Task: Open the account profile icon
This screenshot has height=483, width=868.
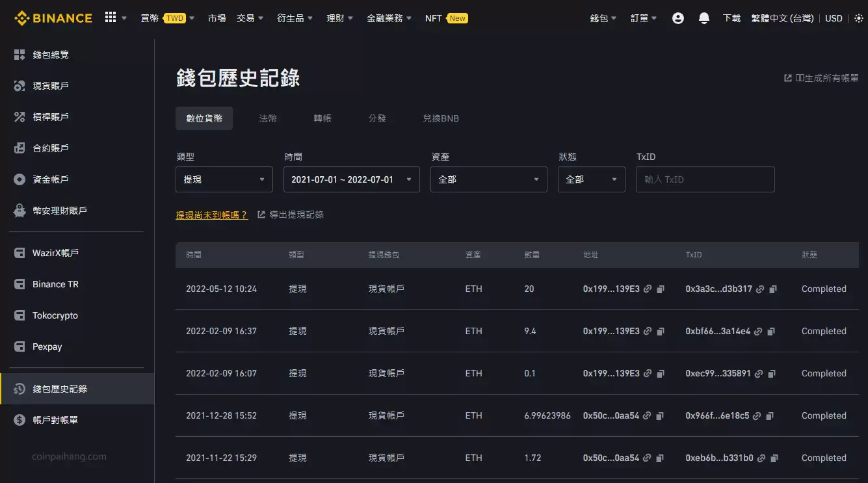Action: click(x=678, y=18)
